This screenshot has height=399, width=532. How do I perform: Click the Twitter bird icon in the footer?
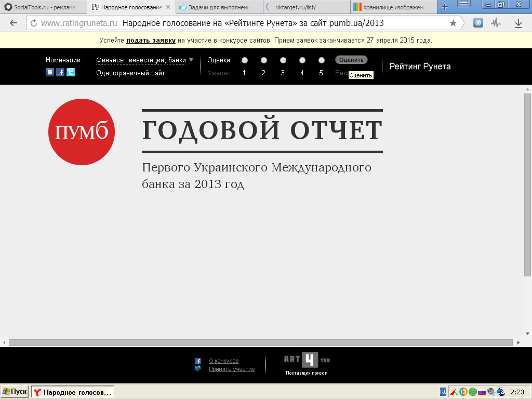[x=198, y=368]
